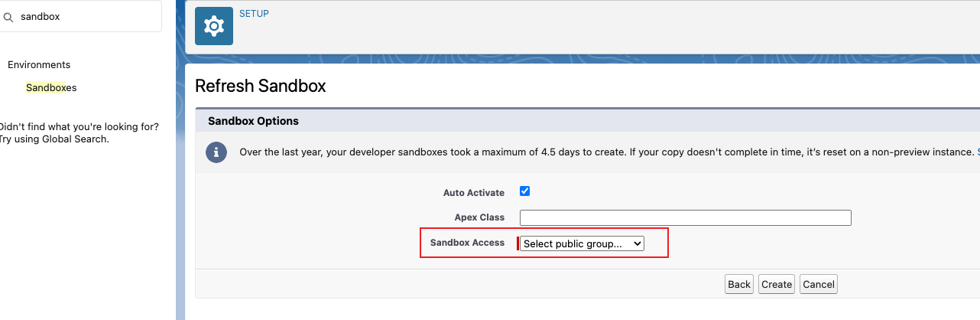Viewport: 980px width, 320px height.
Task: Click the info icon in Sandbox Options
Action: click(216, 152)
